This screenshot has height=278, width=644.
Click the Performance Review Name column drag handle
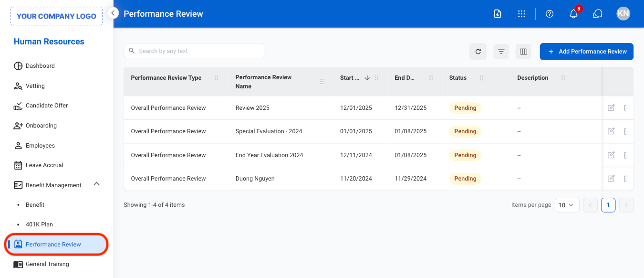coord(322,82)
